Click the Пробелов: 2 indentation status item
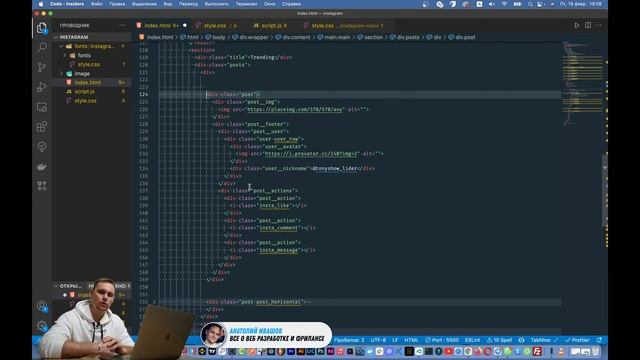This screenshot has width=640, height=360. pos(349,340)
